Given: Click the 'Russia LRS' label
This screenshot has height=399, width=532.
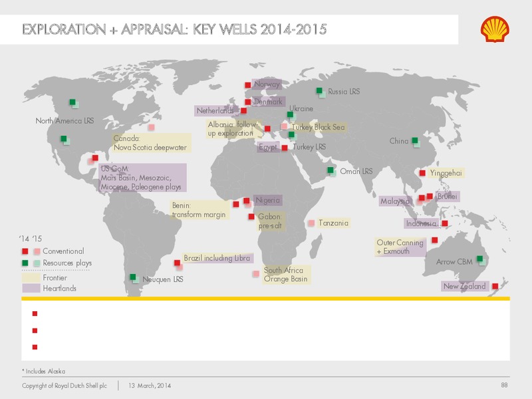Looking at the screenshot, I should tap(344, 92).
